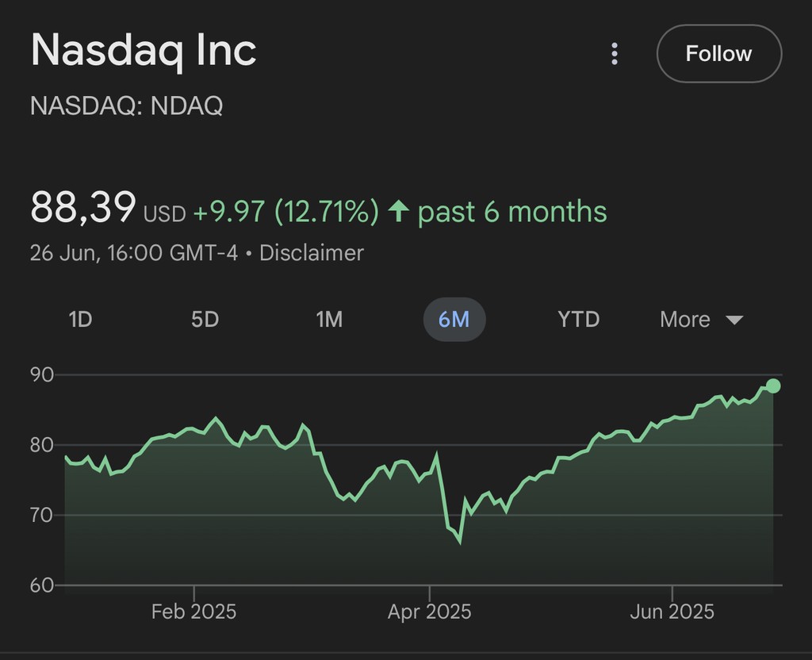Click the +9.97 (12.71%) change figure

point(285,212)
